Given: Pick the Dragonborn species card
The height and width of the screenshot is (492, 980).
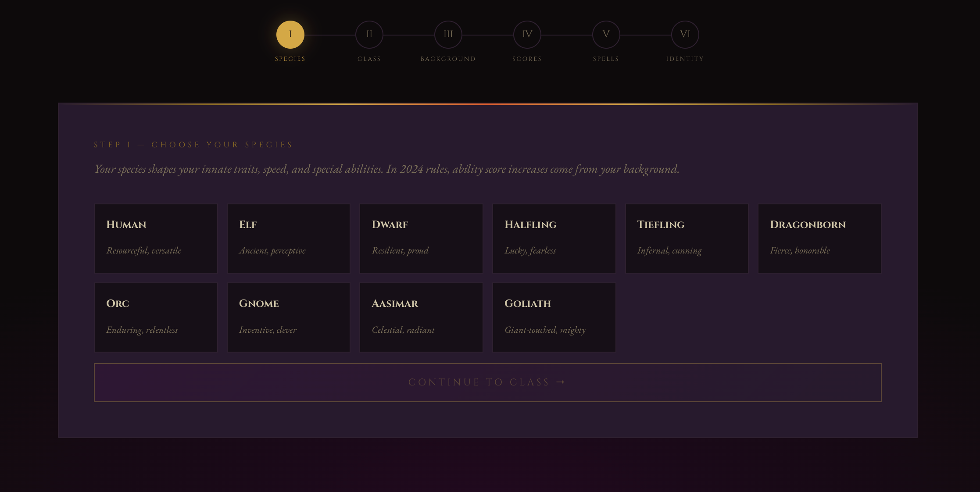Looking at the screenshot, I should (x=819, y=239).
